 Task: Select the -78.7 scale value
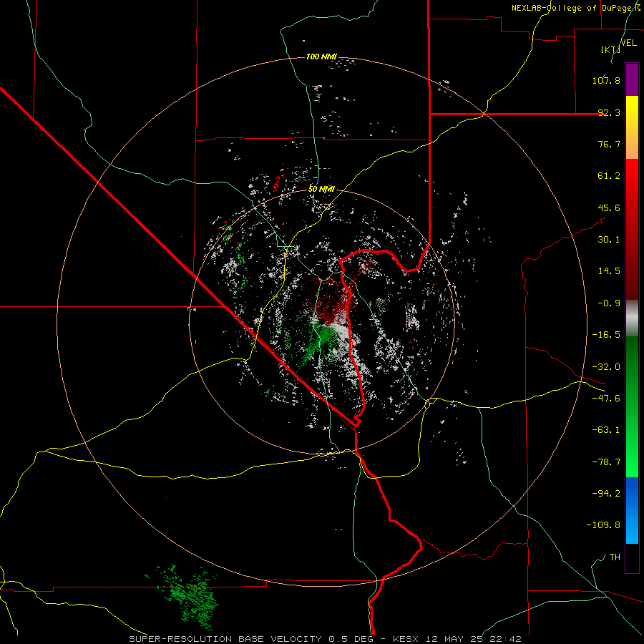[606, 462]
